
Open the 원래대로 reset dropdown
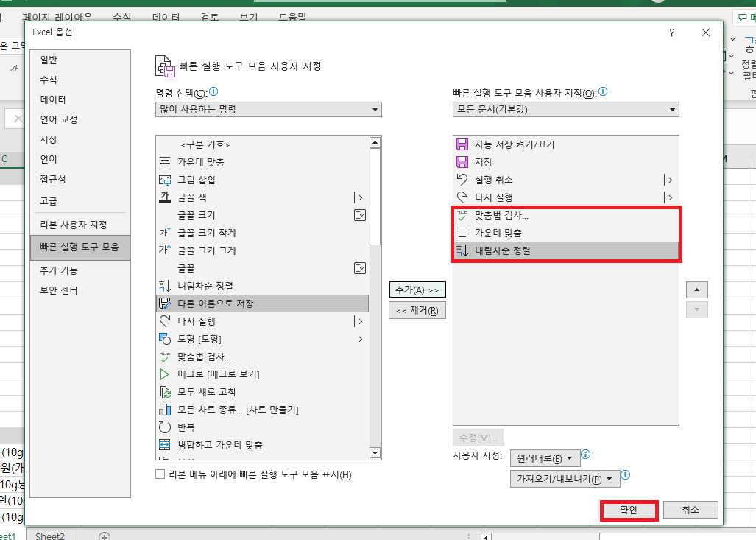click(x=545, y=458)
